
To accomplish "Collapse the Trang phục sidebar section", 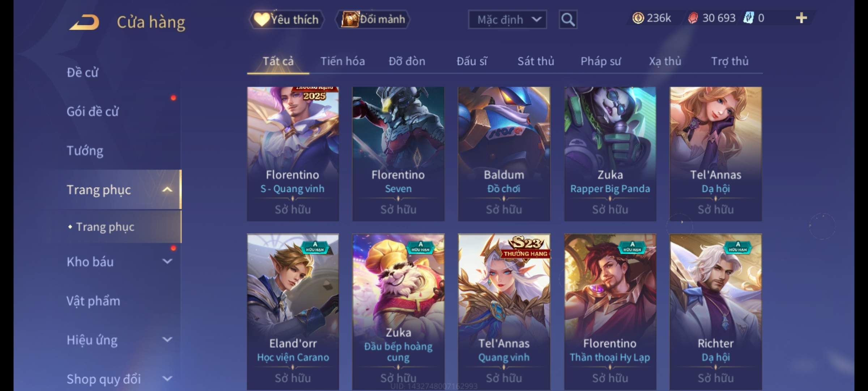I will (x=167, y=189).
